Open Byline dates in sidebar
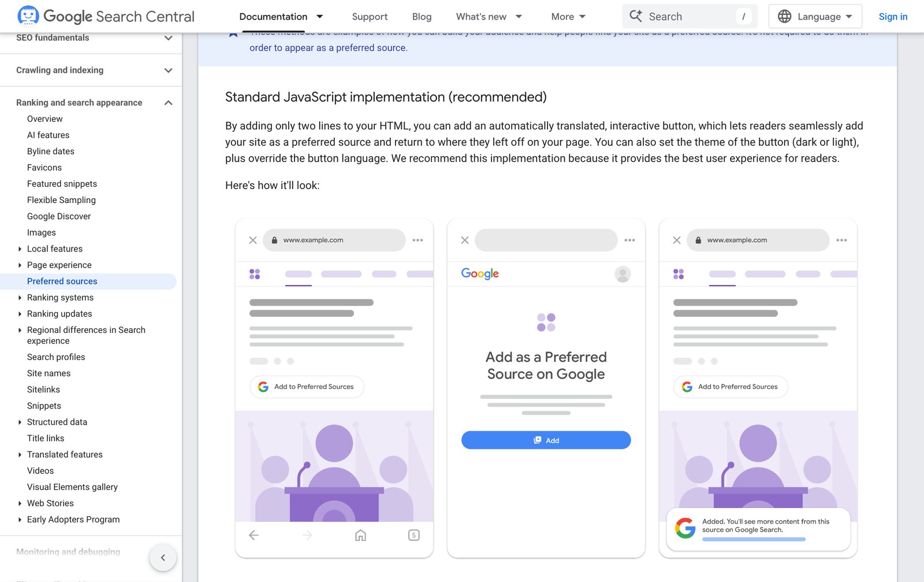Image resolution: width=924 pixels, height=582 pixels. pyautogui.click(x=51, y=151)
